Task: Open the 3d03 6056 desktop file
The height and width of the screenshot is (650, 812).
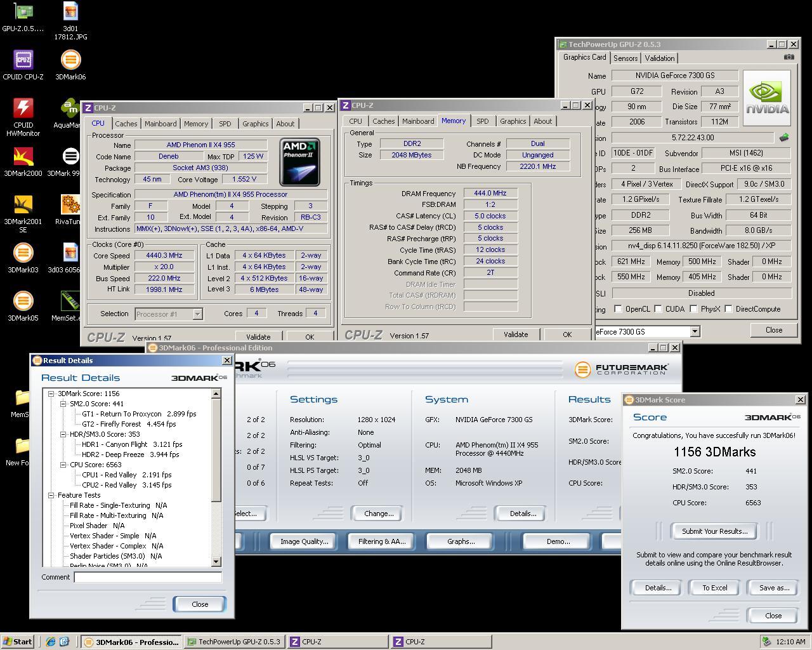Action: click(70, 253)
